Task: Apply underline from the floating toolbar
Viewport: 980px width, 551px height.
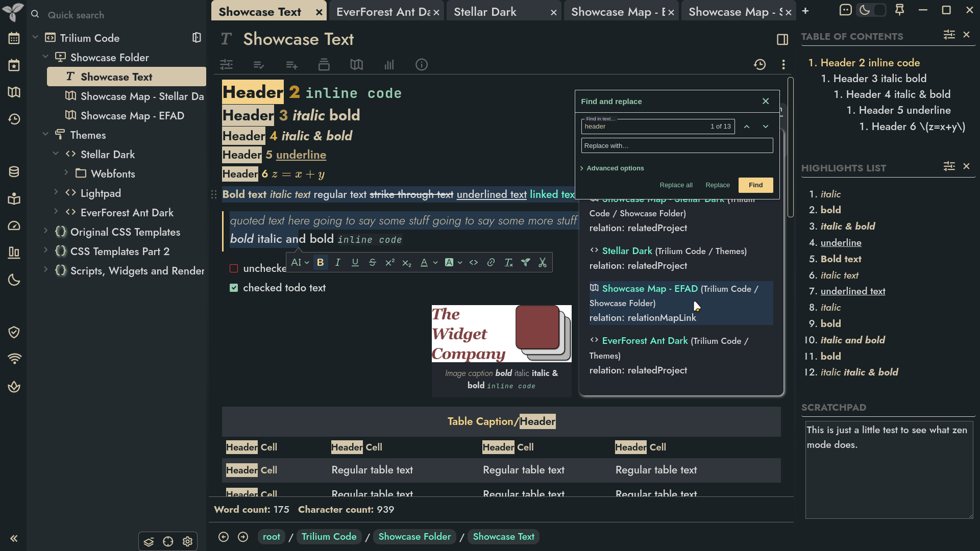Action: pos(355,262)
